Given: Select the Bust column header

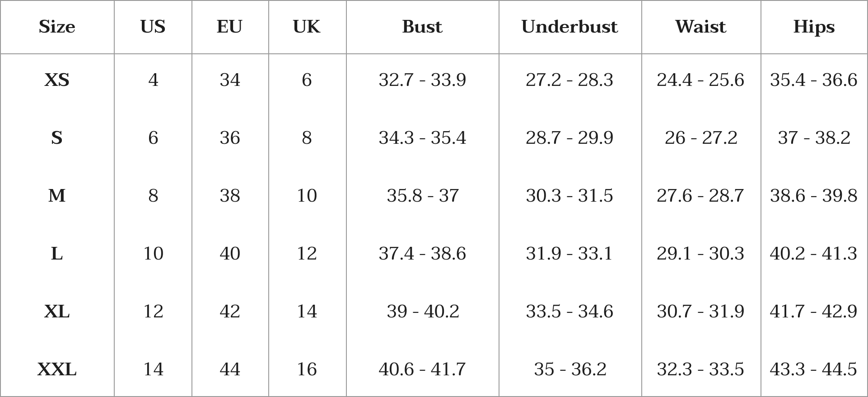Looking at the screenshot, I should [422, 27].
